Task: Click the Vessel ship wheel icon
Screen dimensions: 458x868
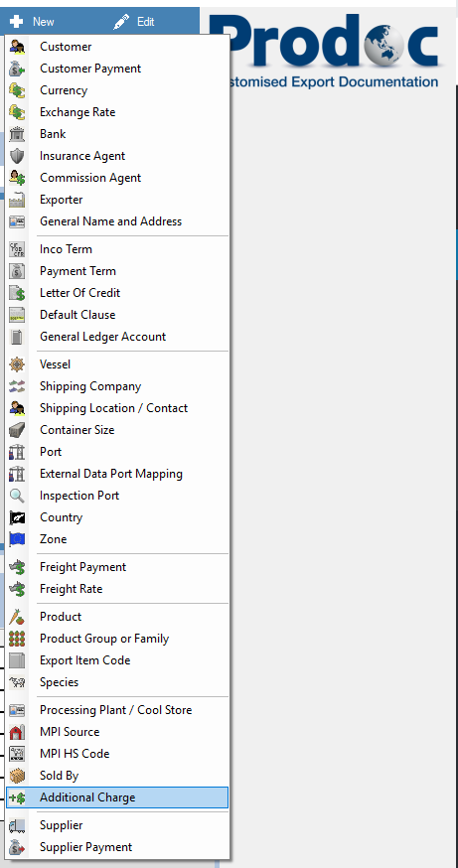Action: [x=17, y=364]
